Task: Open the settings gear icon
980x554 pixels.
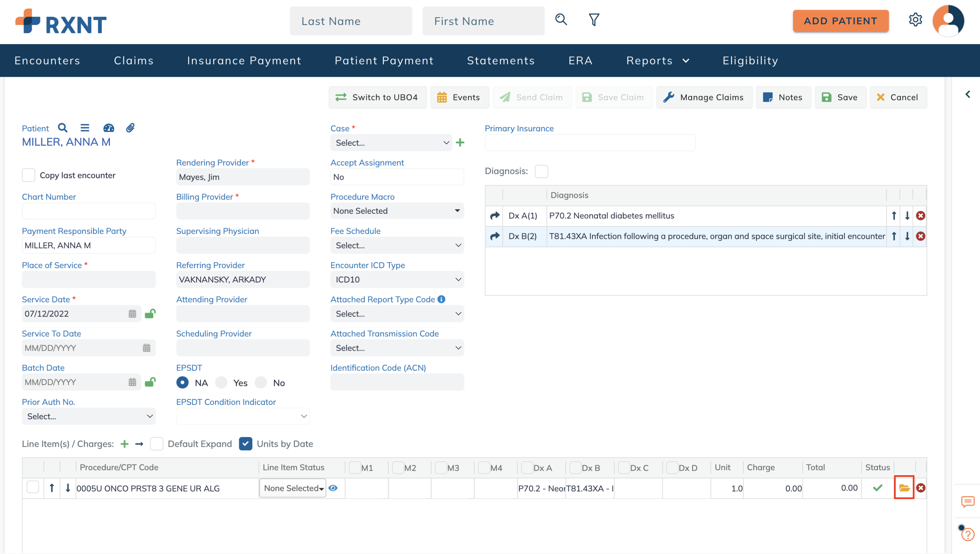Action: pyautogui.click(x=915, y=19)
